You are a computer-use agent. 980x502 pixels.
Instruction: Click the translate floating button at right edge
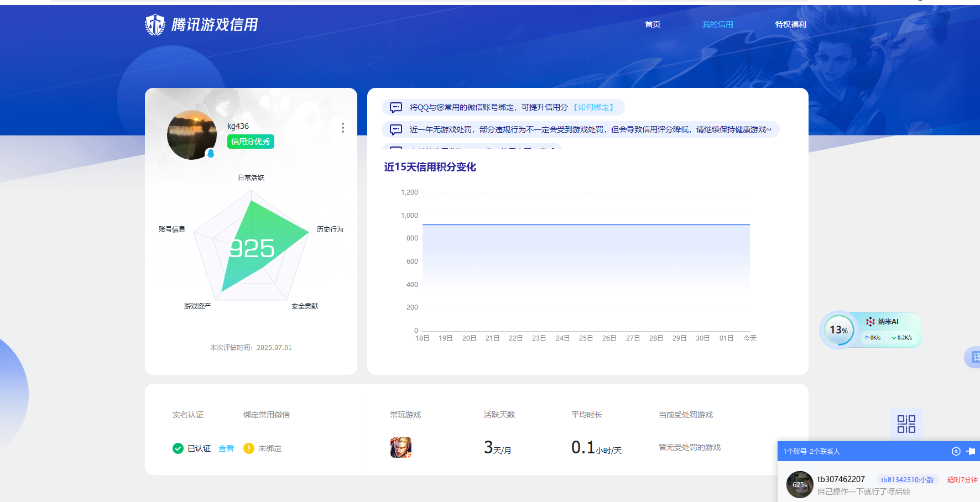[973, 357]
